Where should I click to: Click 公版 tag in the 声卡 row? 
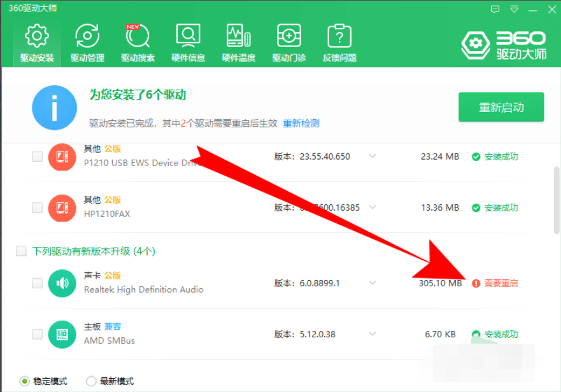pos(113,276)
